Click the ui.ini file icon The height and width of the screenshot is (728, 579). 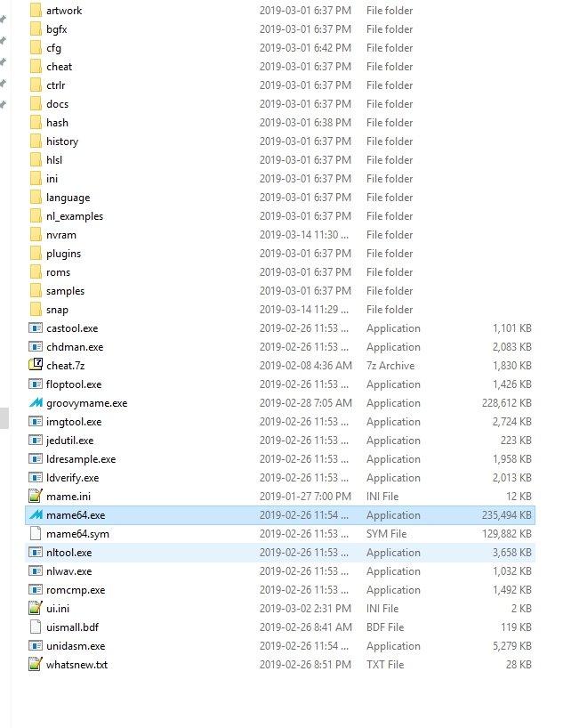click(x=36, y=608)
